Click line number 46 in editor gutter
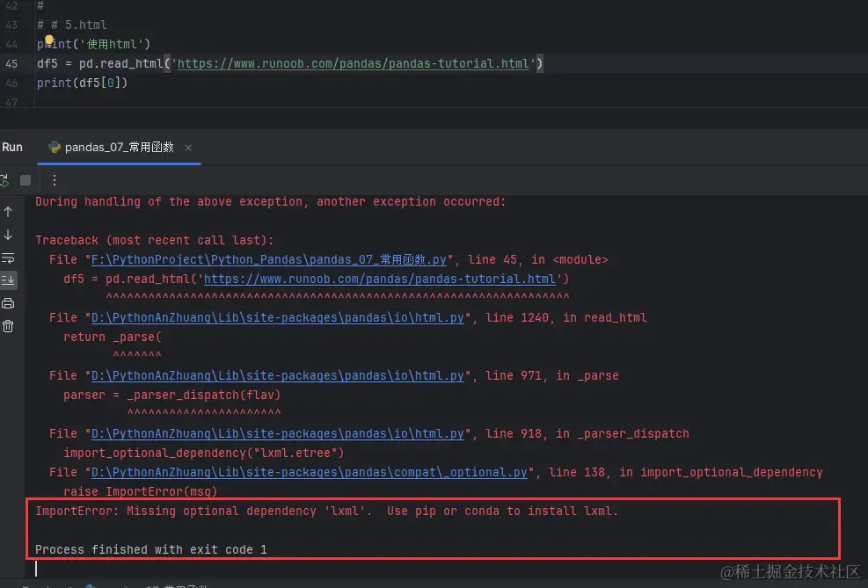Image resolution: width=868 pixels, height=588 pixels. (x=11, y=83)
